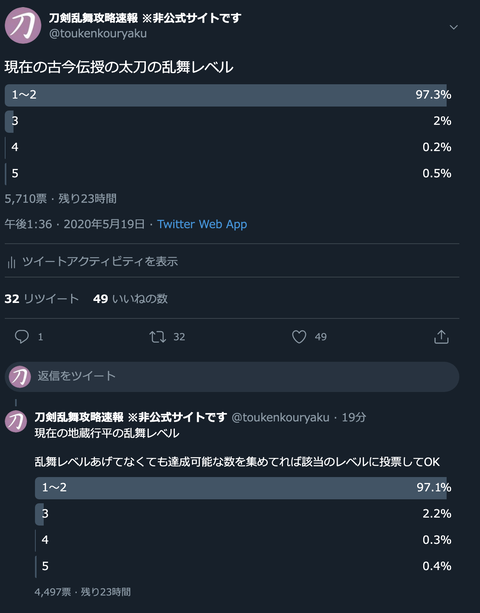This screenshot has height=613, width=480.
Task: Open the share upload icon
Action: [x=441, y=337]
